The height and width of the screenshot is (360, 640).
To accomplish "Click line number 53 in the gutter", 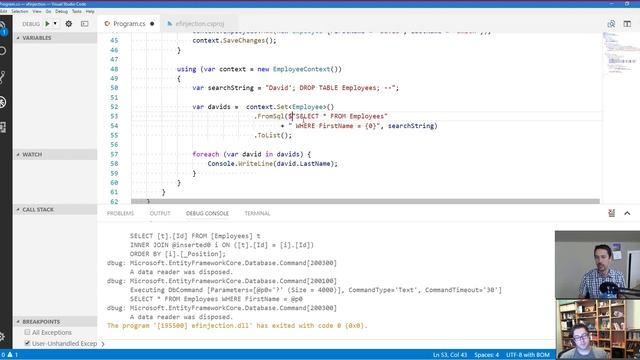I will point(114,116).
